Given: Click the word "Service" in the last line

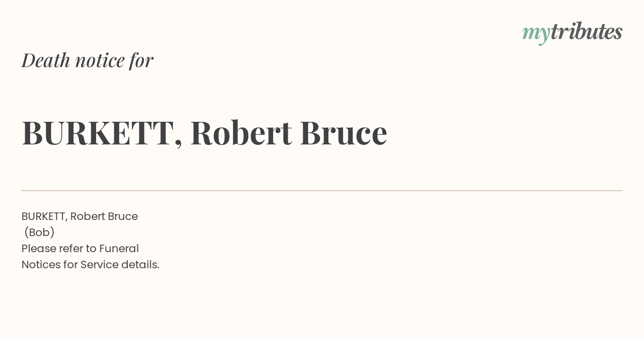Looking at the screenshot, I should [x=99, y=264].
